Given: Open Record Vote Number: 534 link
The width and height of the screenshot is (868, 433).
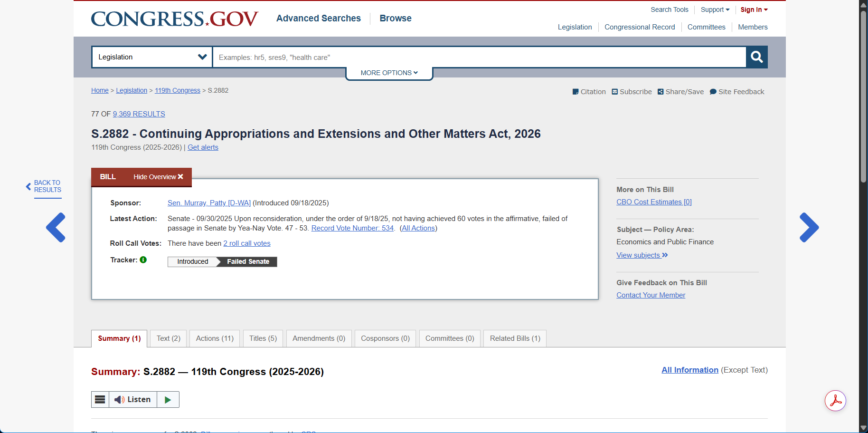Looking at the screenshot, I should pos(352,228).
